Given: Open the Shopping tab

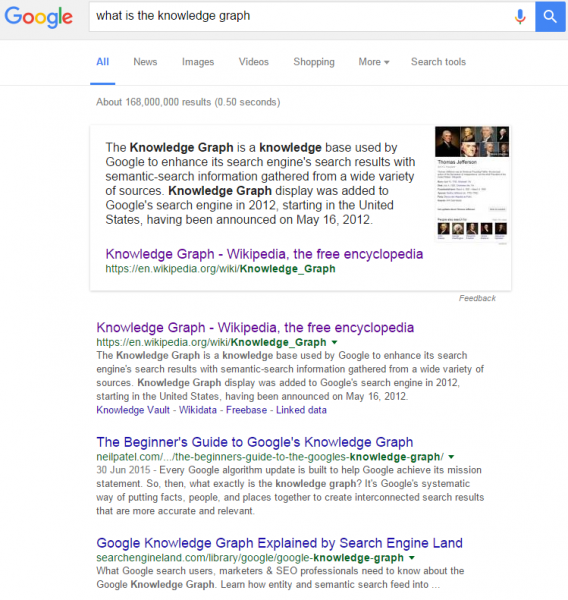Looking at the screenshot, I should coord(314,62).
